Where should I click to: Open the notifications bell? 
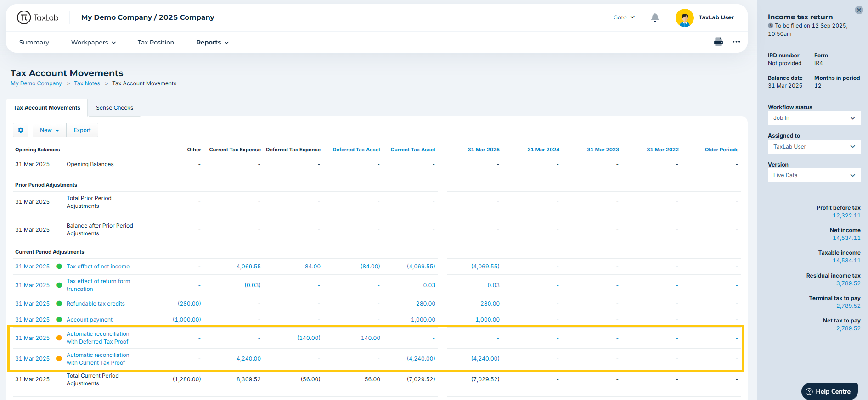pyautogui.click(x=655, y=17)
